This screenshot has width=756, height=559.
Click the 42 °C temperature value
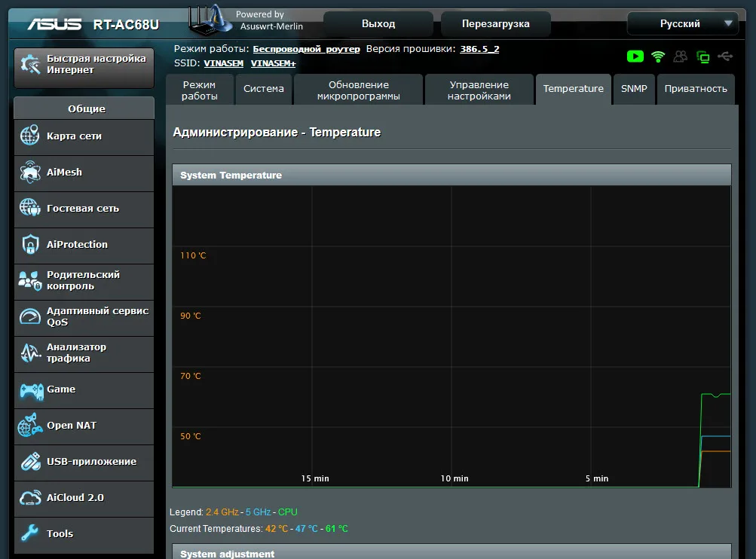click(x=277, y=529)
